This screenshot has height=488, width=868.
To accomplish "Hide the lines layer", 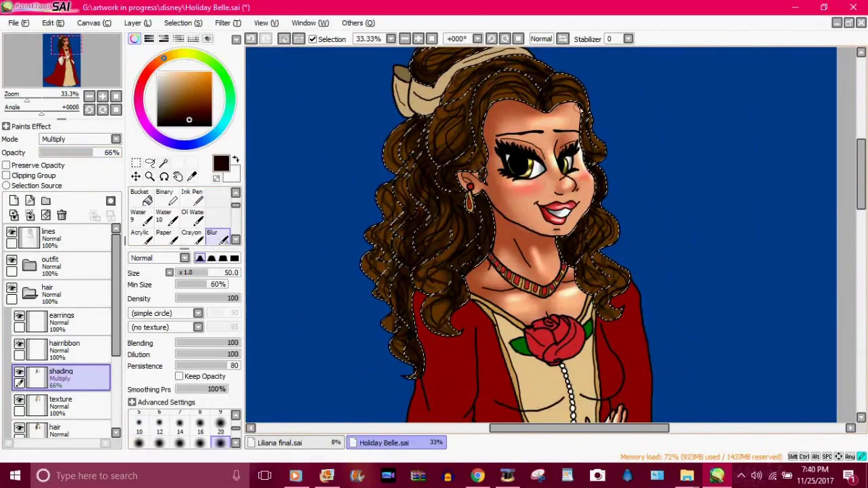I will coord(12,232).
